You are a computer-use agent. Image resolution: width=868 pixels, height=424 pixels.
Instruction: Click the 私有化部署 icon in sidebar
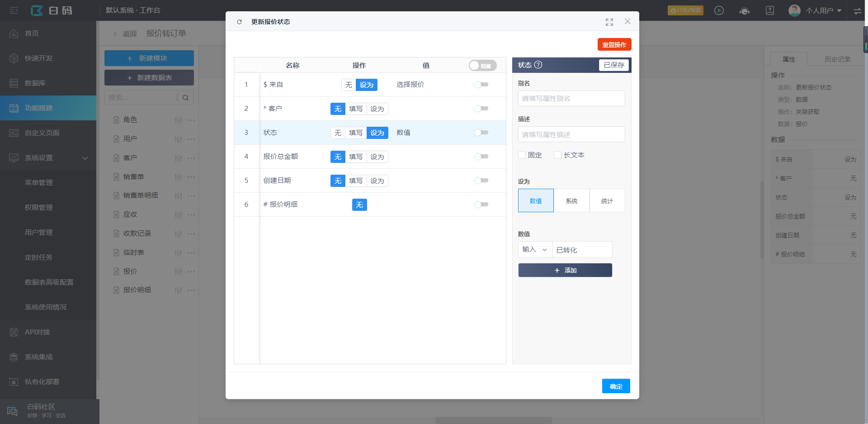14,381
